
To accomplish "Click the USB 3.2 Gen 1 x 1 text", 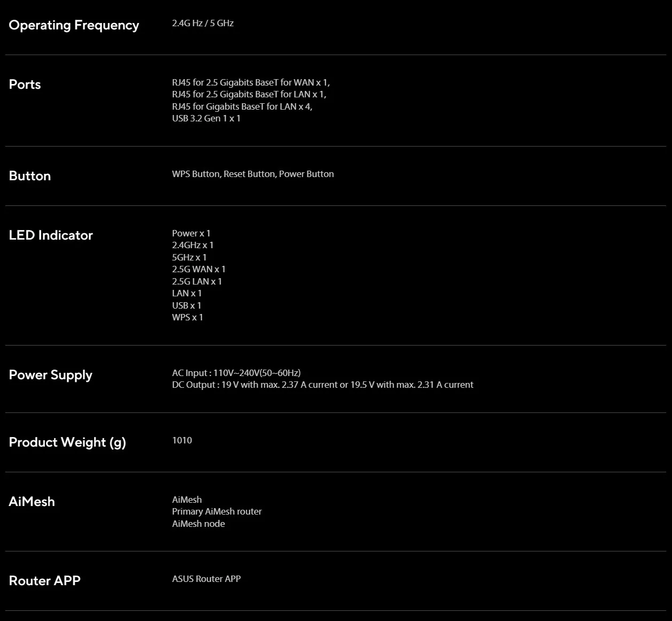I will click(206, 118).
